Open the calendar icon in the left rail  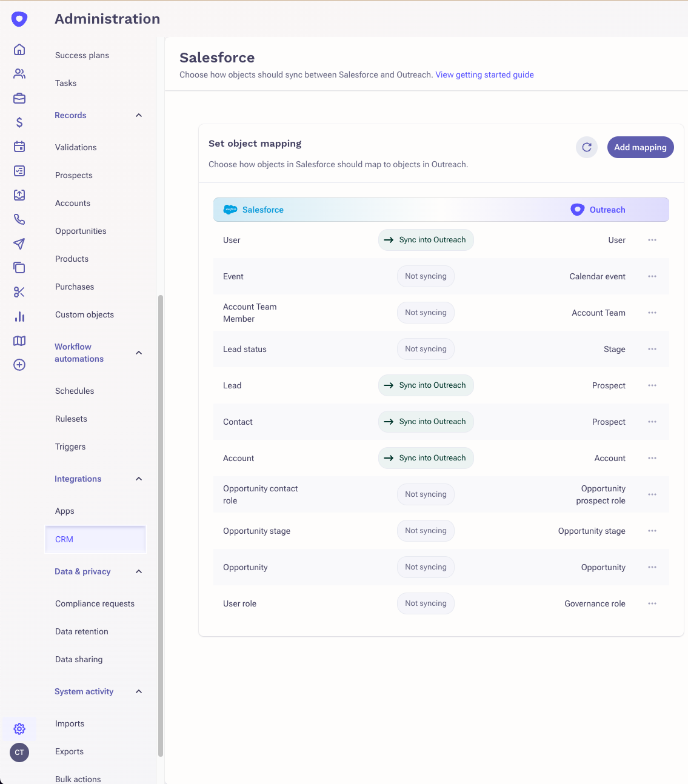coord(19,147)
